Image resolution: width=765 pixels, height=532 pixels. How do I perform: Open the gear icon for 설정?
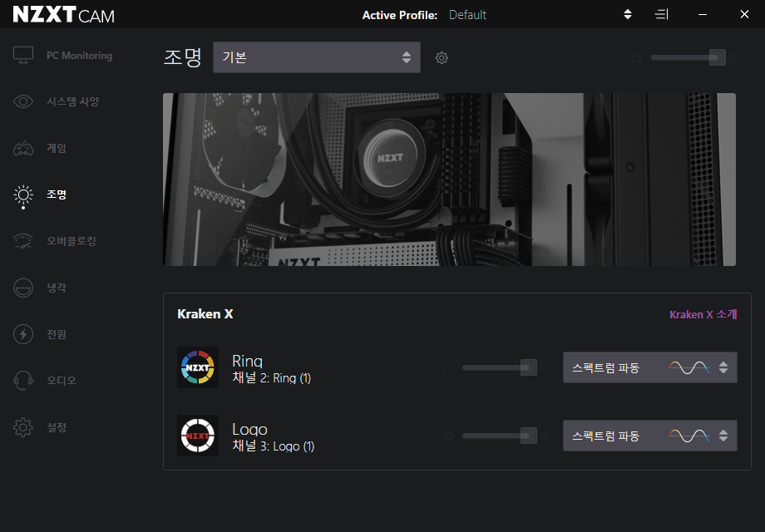[x=23, y=427]
